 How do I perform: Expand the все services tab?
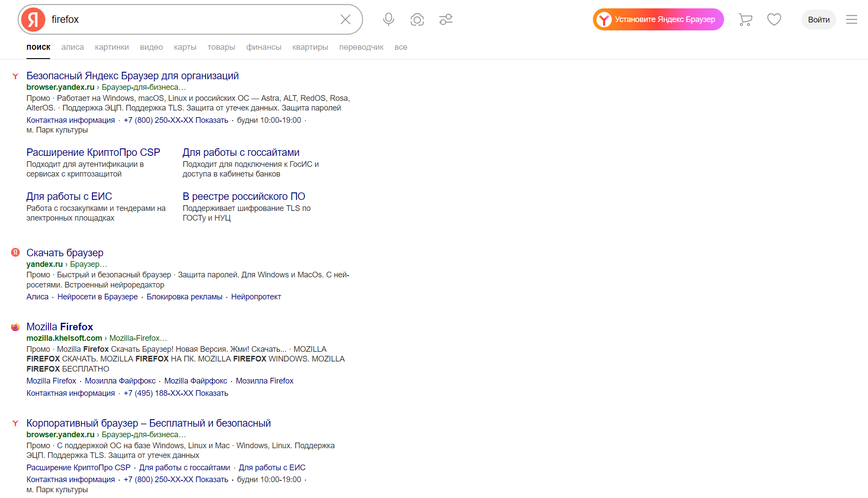[x=401, y=47]
